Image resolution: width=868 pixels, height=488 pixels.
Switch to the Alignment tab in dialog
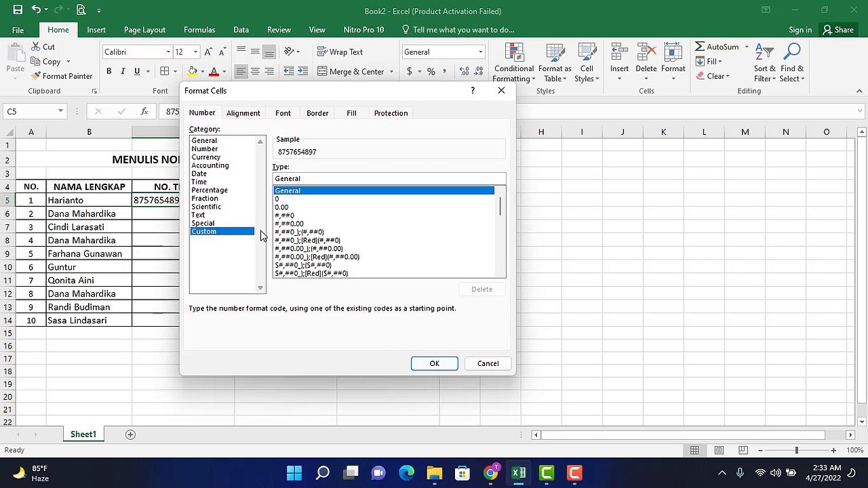pos(243,113)
